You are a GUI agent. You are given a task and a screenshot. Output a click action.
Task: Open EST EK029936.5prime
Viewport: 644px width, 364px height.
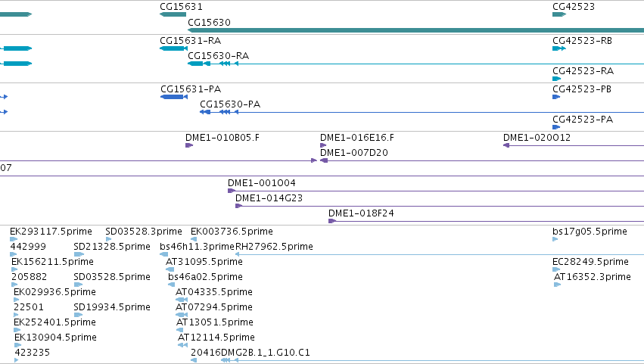click(x=54, y=292)
